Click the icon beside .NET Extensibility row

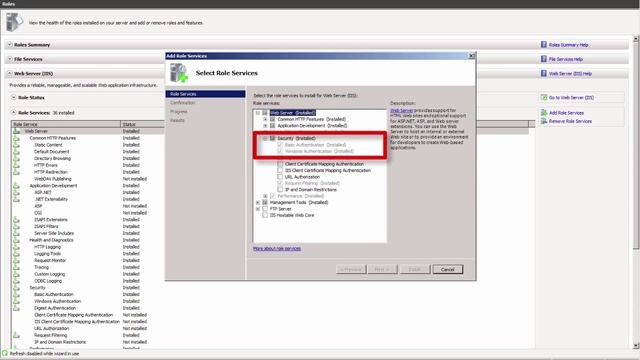(16, 199)
